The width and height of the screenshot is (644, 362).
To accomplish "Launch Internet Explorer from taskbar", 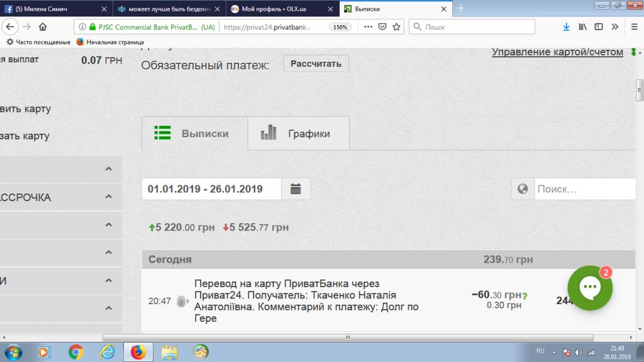I will [108, 352].
